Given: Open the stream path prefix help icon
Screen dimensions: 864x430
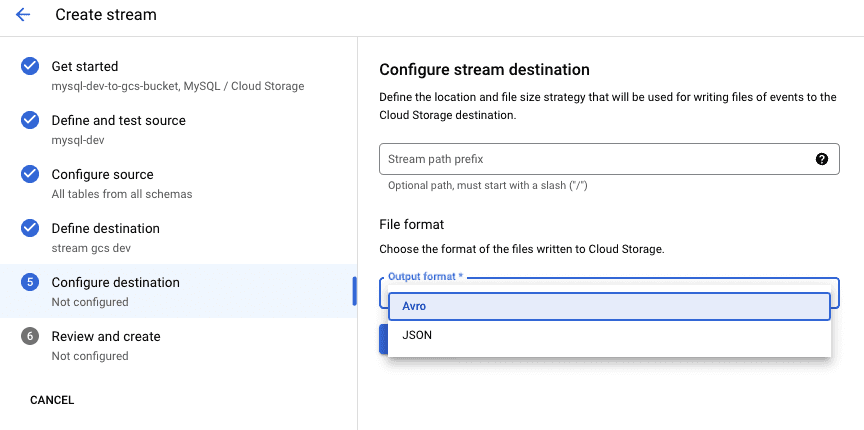Looking at the screenshot, I should click(822, 159).
